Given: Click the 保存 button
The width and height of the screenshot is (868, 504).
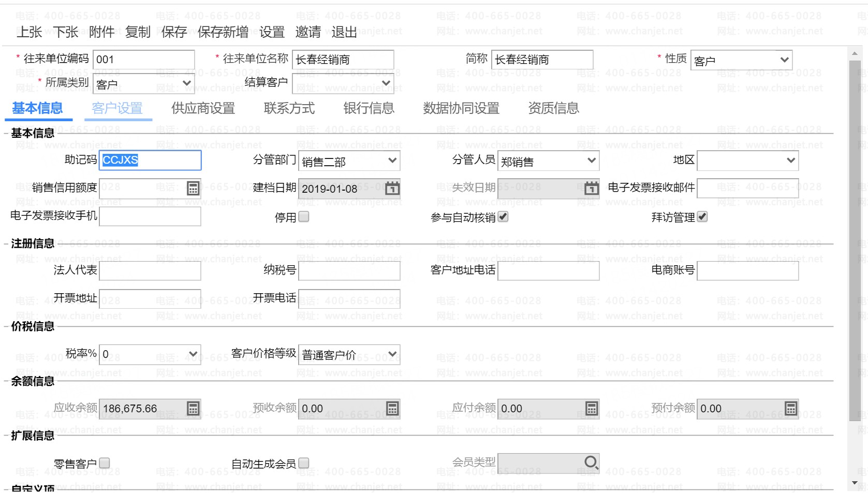Looking at the screenshot, I should [174, 32].
